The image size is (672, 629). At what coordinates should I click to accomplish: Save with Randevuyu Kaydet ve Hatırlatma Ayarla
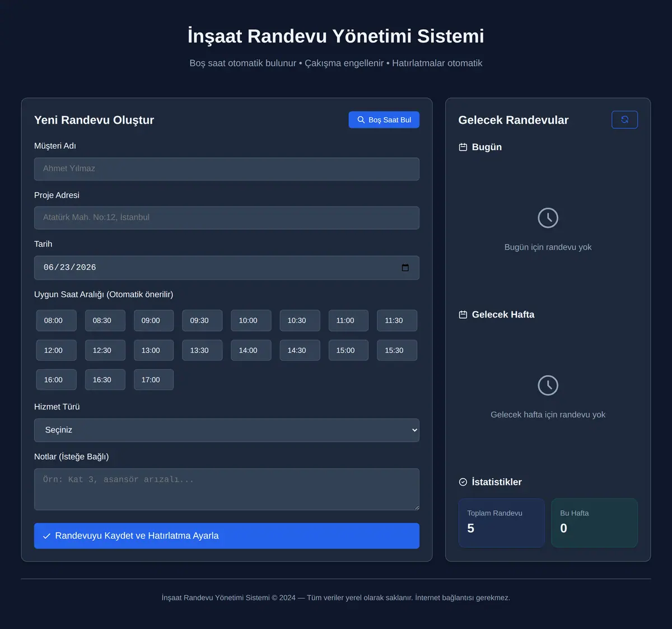coord(227,536)
